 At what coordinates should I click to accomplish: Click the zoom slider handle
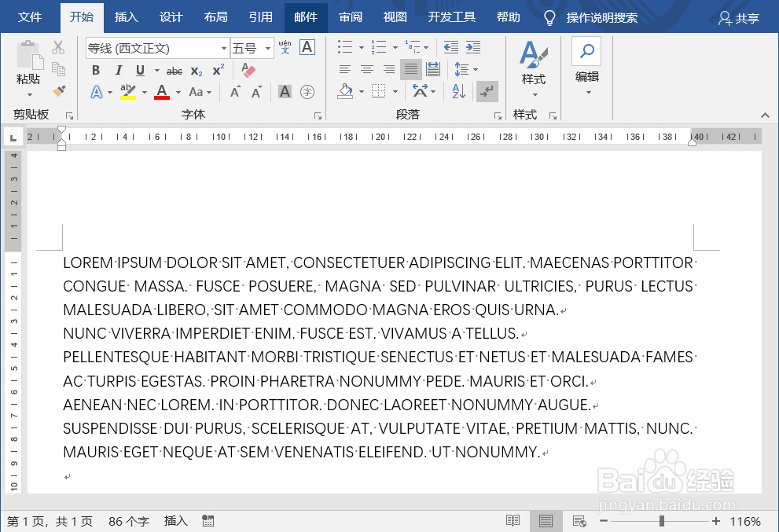coord(662,521)
